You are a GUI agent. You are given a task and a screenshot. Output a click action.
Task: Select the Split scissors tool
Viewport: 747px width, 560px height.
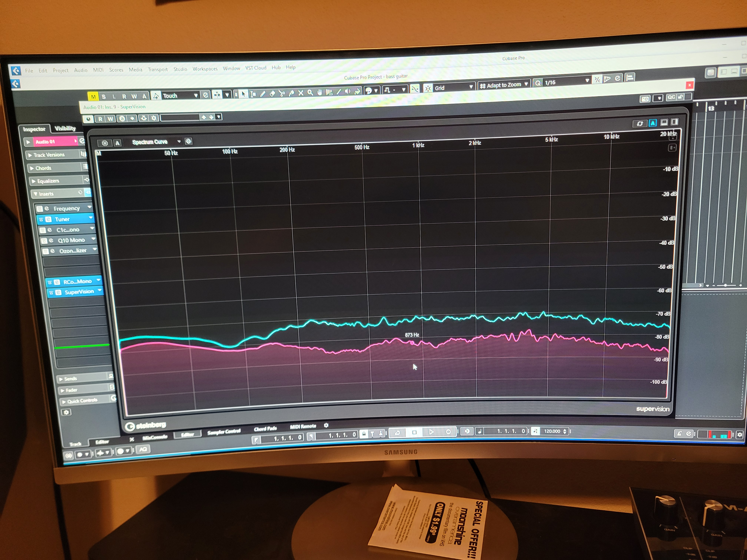coord(282,93)
